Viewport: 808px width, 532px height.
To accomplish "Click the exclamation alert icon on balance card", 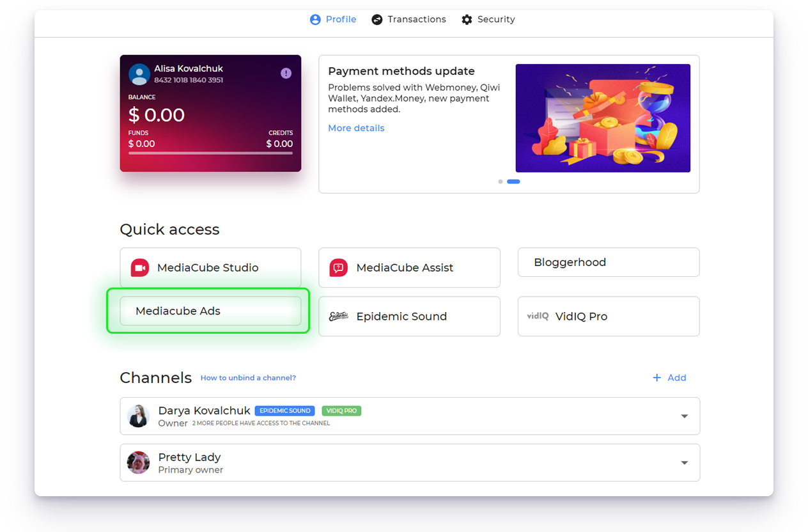I will [x=286, y=74].
